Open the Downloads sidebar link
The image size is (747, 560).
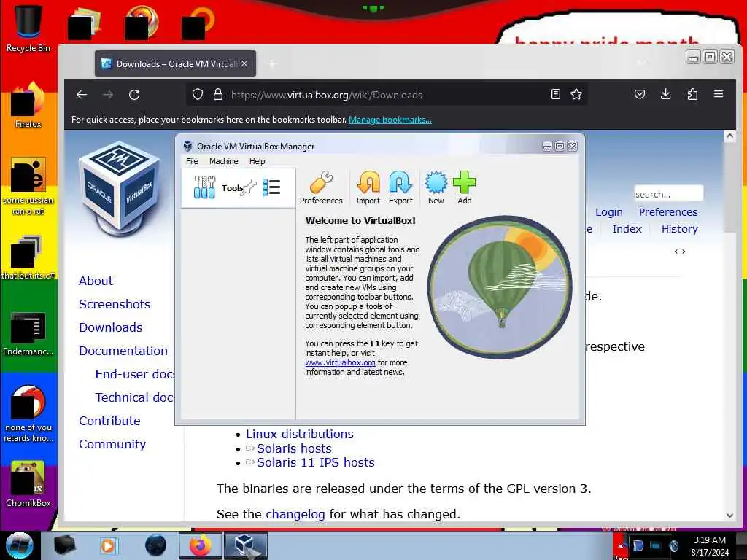coord(111,327)
